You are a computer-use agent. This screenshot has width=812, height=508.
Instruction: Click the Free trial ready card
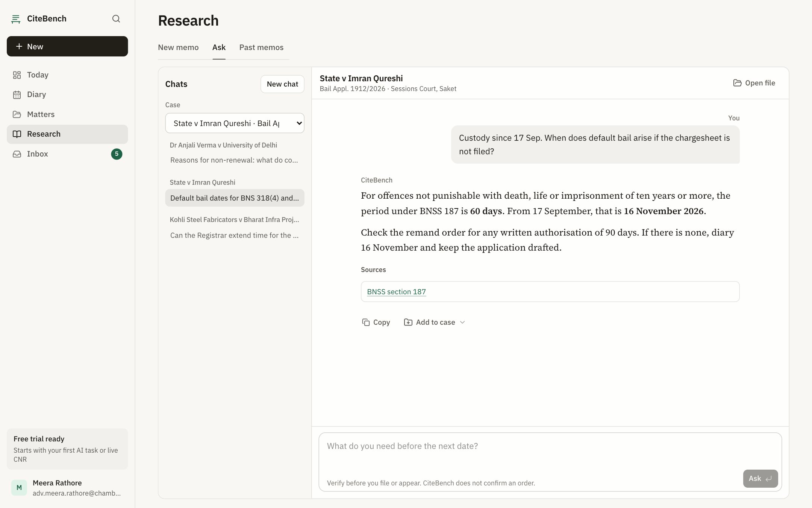(67, 449)
